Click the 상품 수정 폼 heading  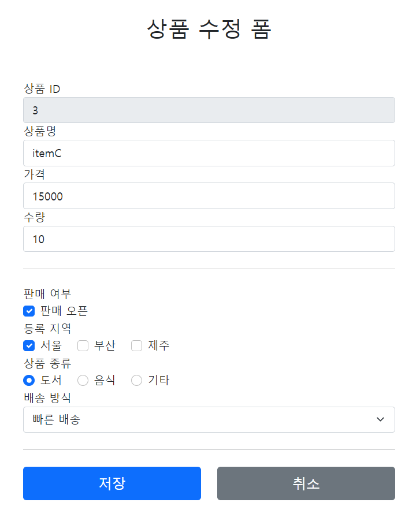click(210, 29)
